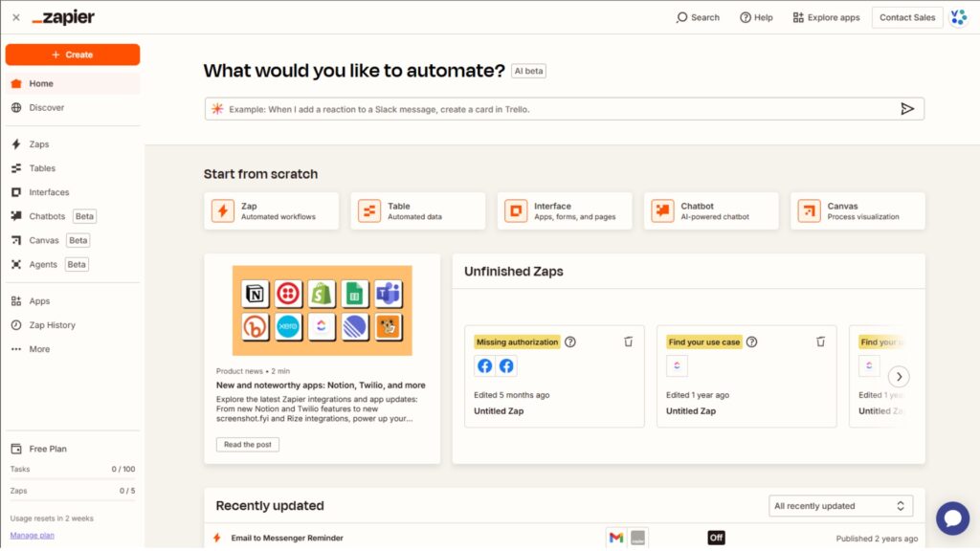Open the new apps article thumbnail image

pyautogui.click(x=322, y=310)
